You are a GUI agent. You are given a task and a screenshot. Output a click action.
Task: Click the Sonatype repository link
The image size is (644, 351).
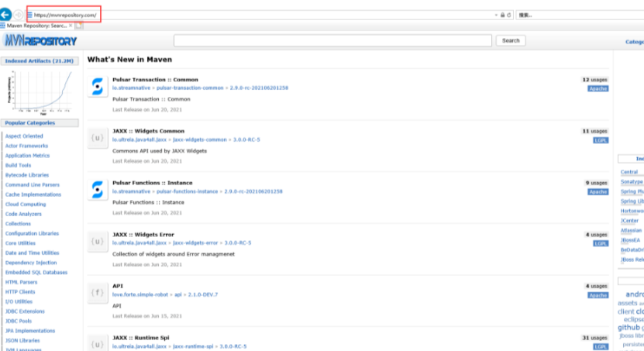632,181
